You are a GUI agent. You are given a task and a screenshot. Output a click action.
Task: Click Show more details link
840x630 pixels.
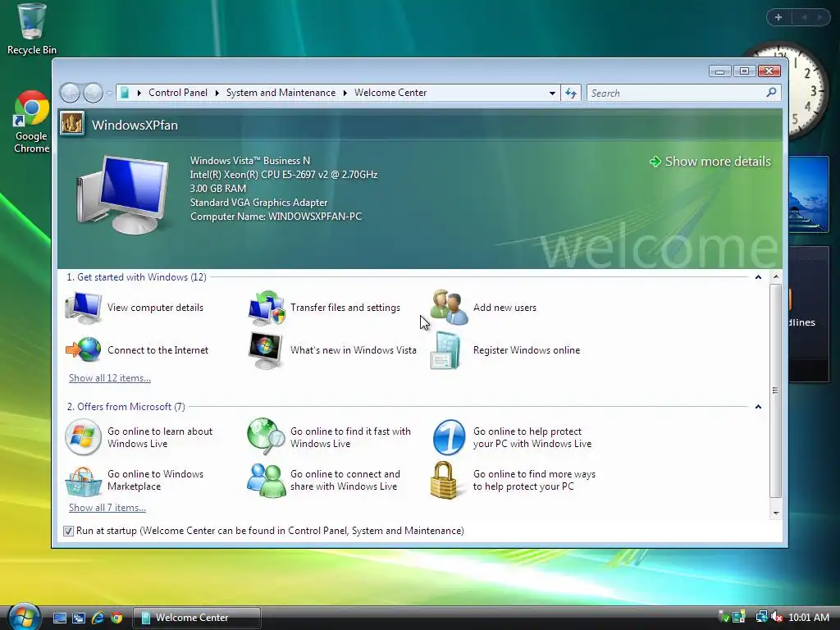710,162
